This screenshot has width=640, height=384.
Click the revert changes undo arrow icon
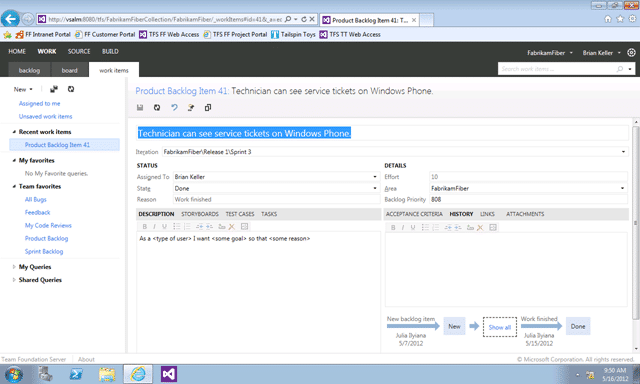(174, 107)
